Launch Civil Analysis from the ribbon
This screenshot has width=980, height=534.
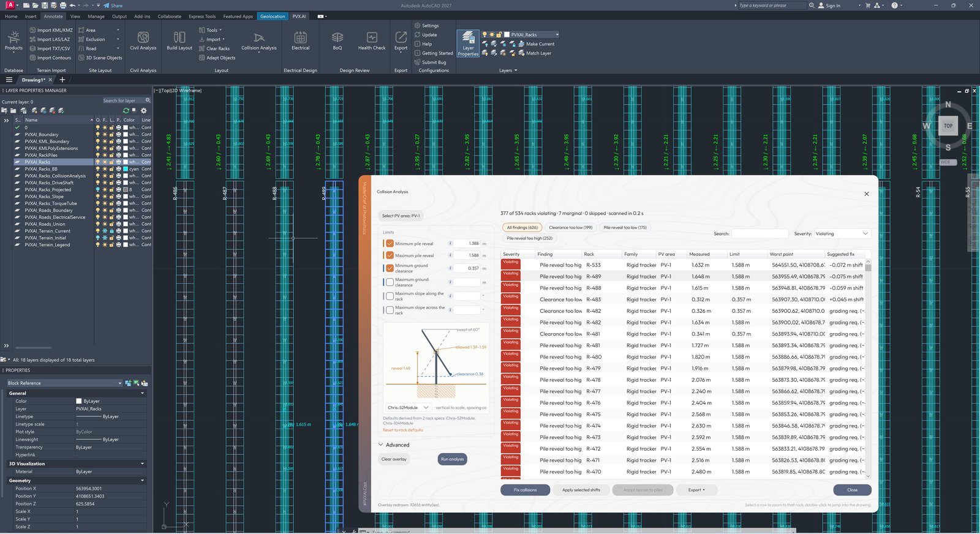click(x=143, y=41)
